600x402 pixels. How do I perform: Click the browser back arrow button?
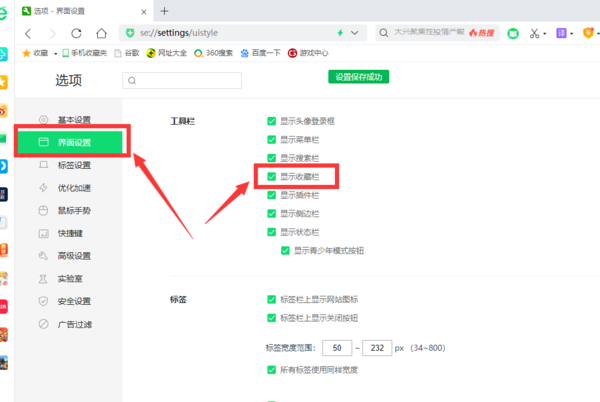click(28, 33)
